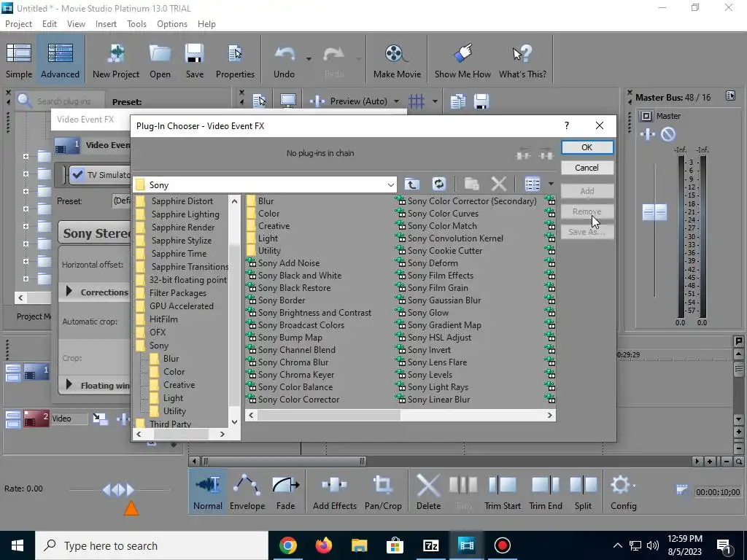Click the Search plug-ins field
Screen dimensions: 747x560
point(64,101)
